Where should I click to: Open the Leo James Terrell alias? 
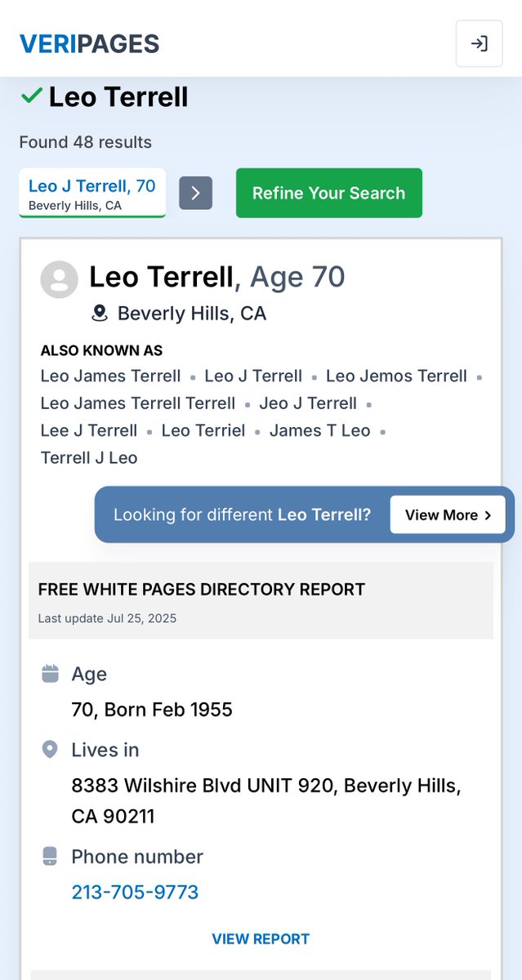pos(111,376)
